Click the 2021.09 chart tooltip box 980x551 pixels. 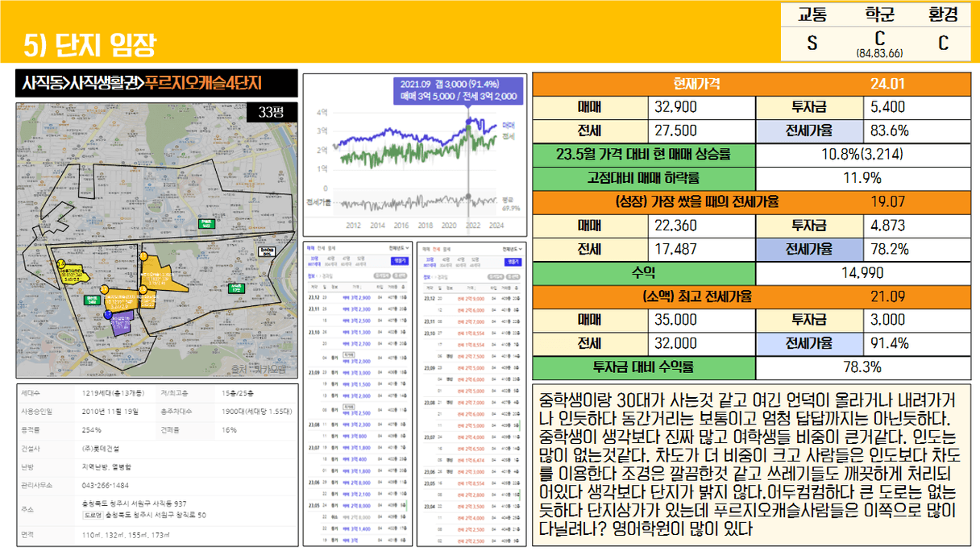click(x=459, y=90)
